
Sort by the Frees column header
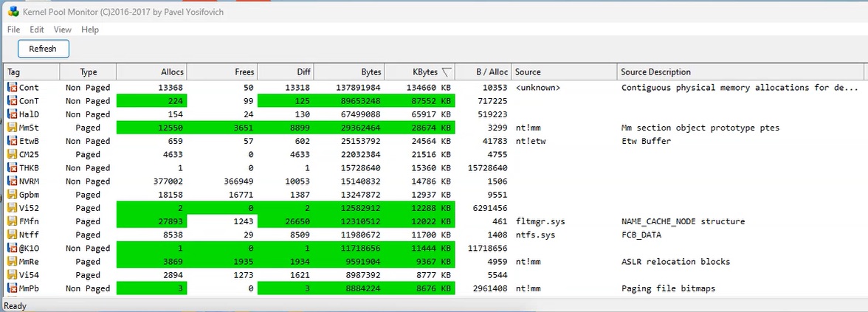222,72
